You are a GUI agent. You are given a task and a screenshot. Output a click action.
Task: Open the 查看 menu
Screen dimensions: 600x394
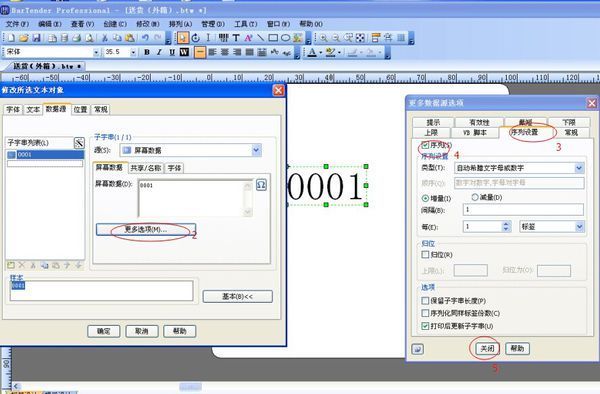pos(82,24)
